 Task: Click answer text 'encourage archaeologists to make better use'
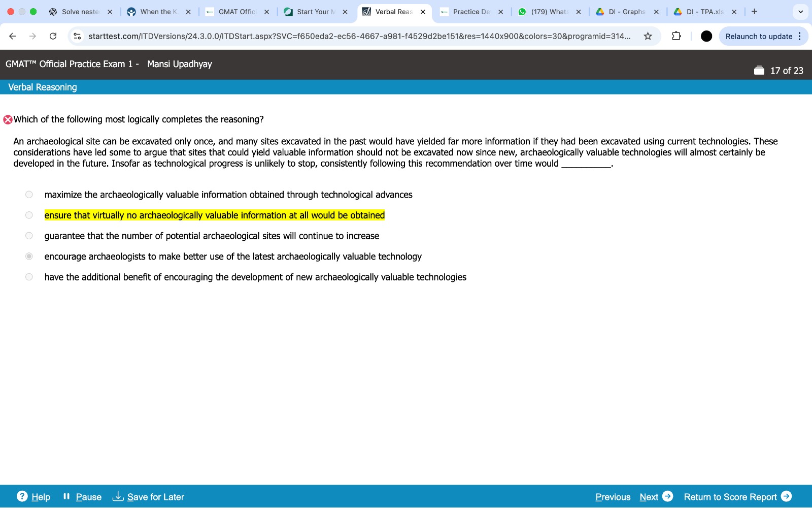click(233, 257)
